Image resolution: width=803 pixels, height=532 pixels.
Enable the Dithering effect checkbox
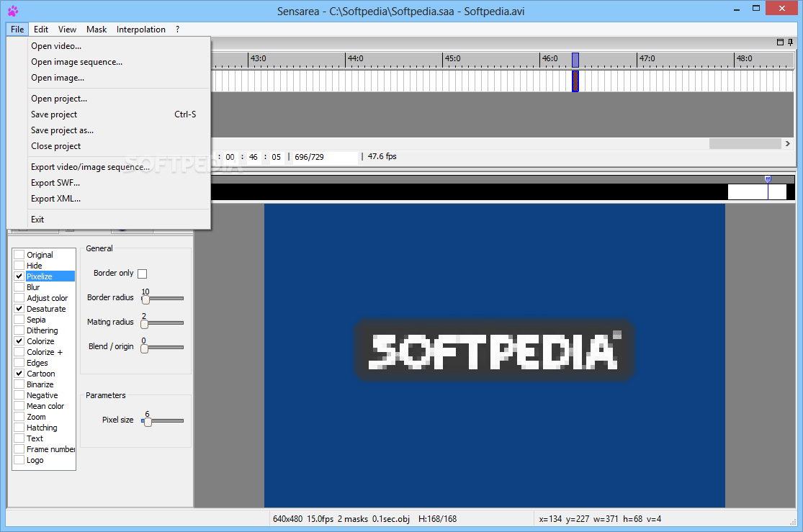coord(19,330)
